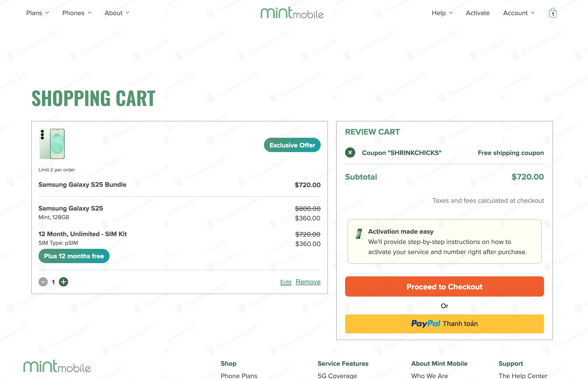Remove the SHRINKCHICKS coupon via X icon
The image size is (588, 379).
click(x=350, y=152)
